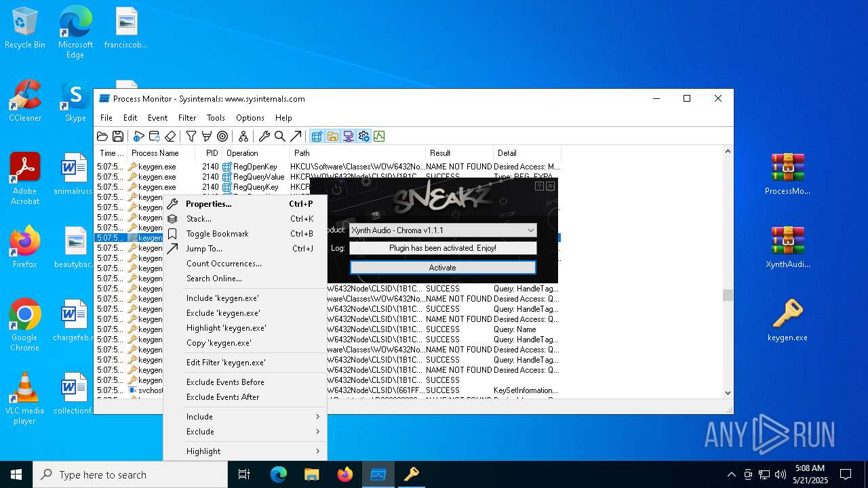The image size is (868, 488).
Task: Select the RegOpenKey event row
Action: [328, 167]
